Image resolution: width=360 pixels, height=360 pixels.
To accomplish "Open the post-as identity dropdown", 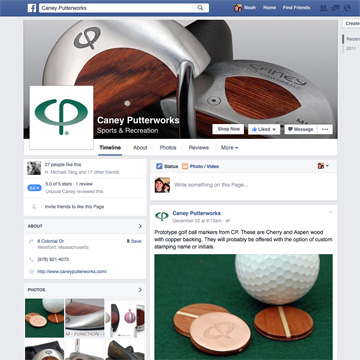I will [x=323, y=166].
